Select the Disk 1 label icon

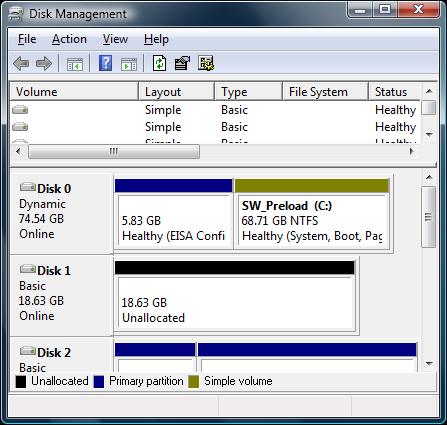[x=28, y=269]
